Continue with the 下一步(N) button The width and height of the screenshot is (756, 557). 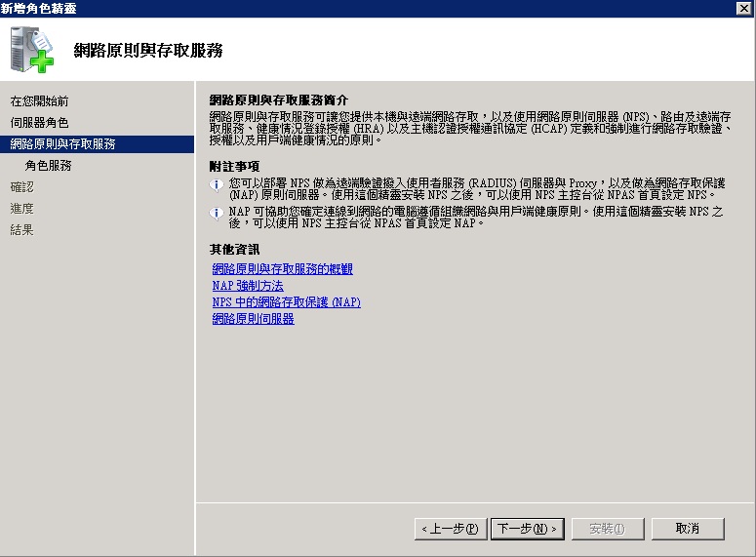(528, 529)
